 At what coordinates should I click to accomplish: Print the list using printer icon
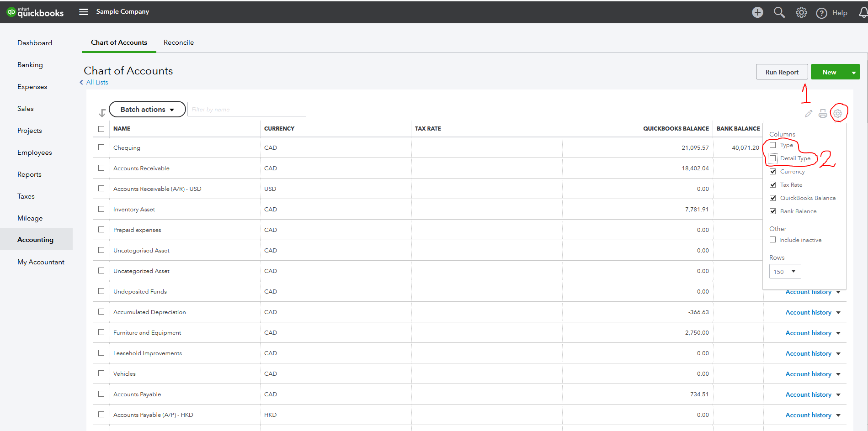pos(823,114)
